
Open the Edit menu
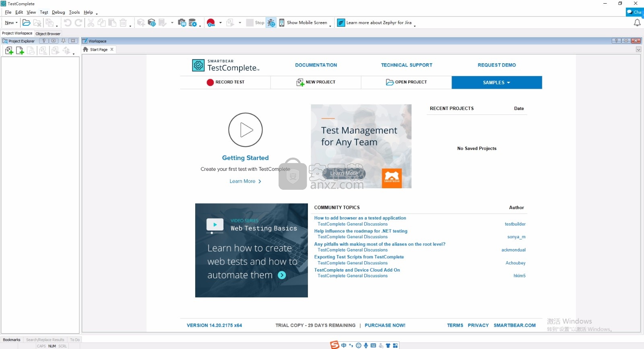[x=19, y=12]
